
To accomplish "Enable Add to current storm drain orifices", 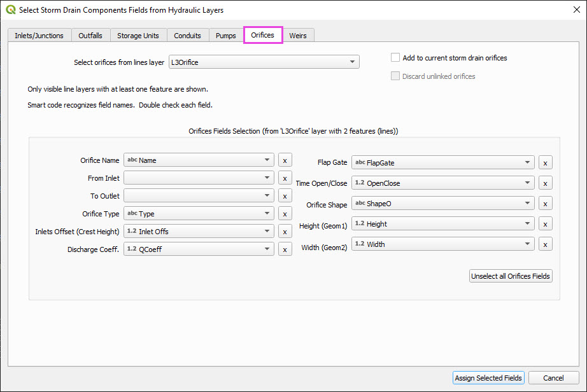I will 395,58.
